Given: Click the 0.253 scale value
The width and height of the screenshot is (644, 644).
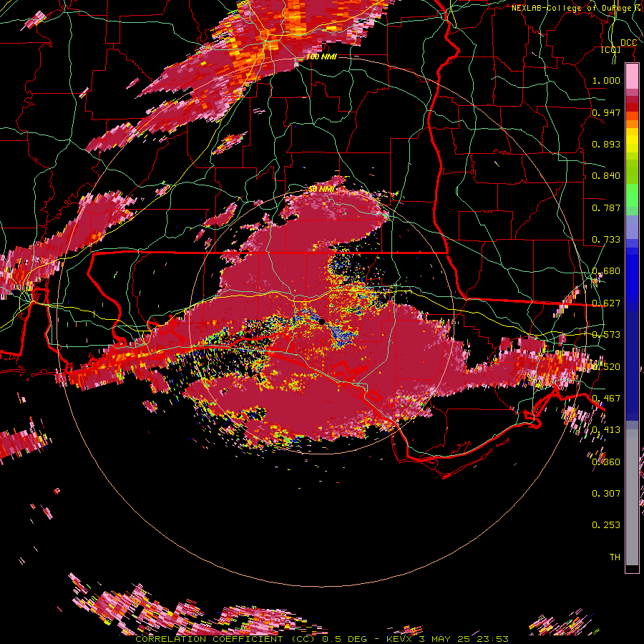Looking at the screenshot, I should (x=606, y=525).
